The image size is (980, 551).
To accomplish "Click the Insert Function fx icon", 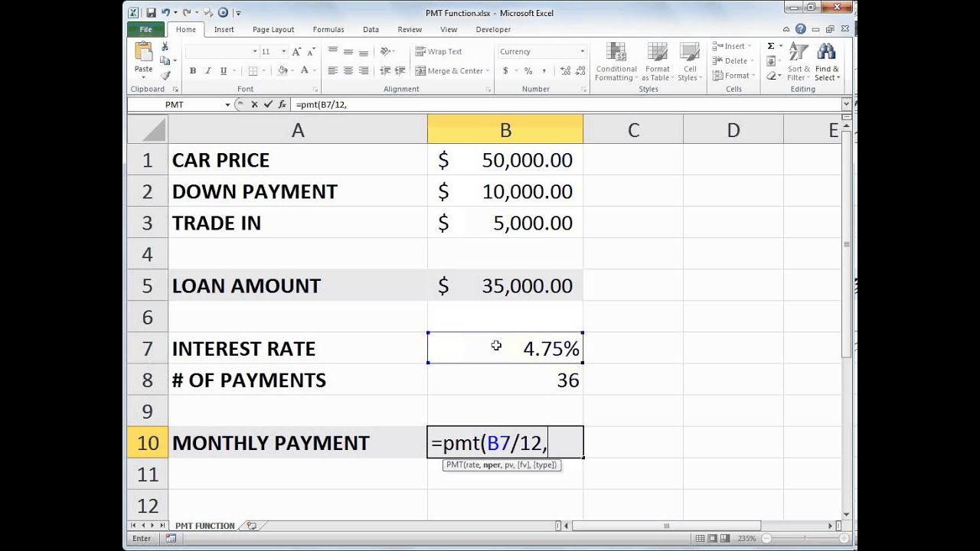I will point(282,104).
